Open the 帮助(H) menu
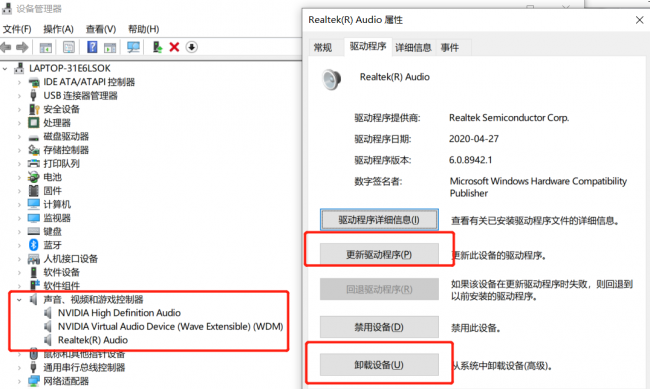Image resolution: width=650 pixels, height=389 pixels. pos(143,29)
